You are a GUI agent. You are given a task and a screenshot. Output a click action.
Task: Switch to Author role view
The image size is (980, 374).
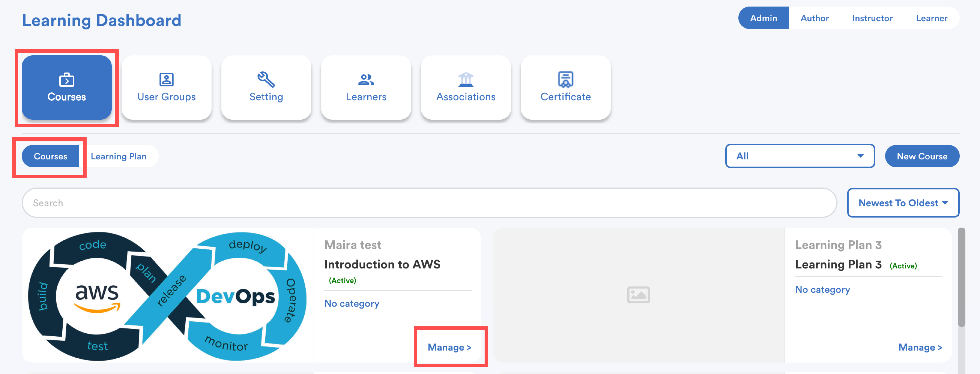click(814, 18)
